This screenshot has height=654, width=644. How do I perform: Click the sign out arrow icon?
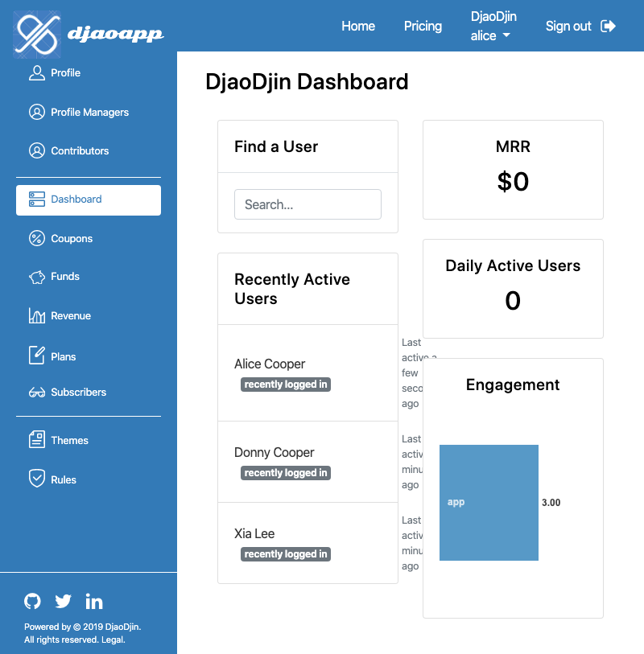pos(608,26)
